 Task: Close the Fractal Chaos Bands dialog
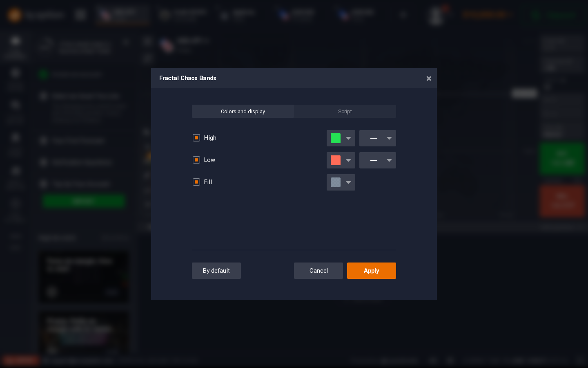pyautogui.click(x=429, y=79)
